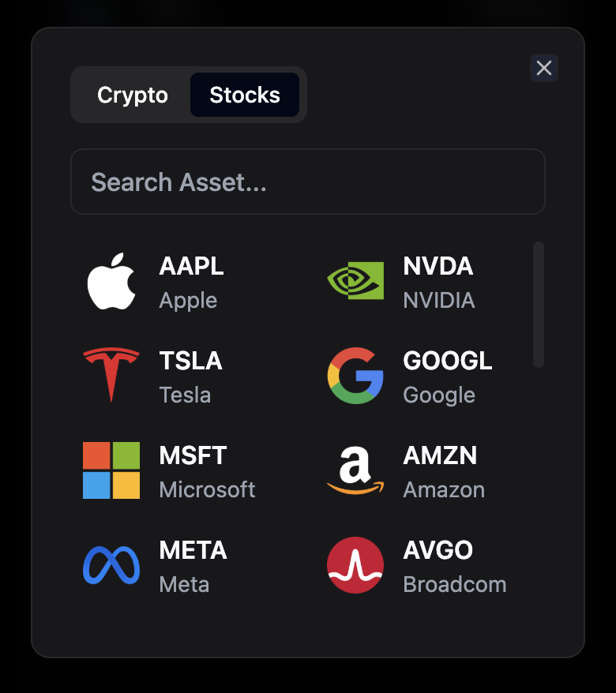Click the Apple logo icon

[x=111, y=281]
